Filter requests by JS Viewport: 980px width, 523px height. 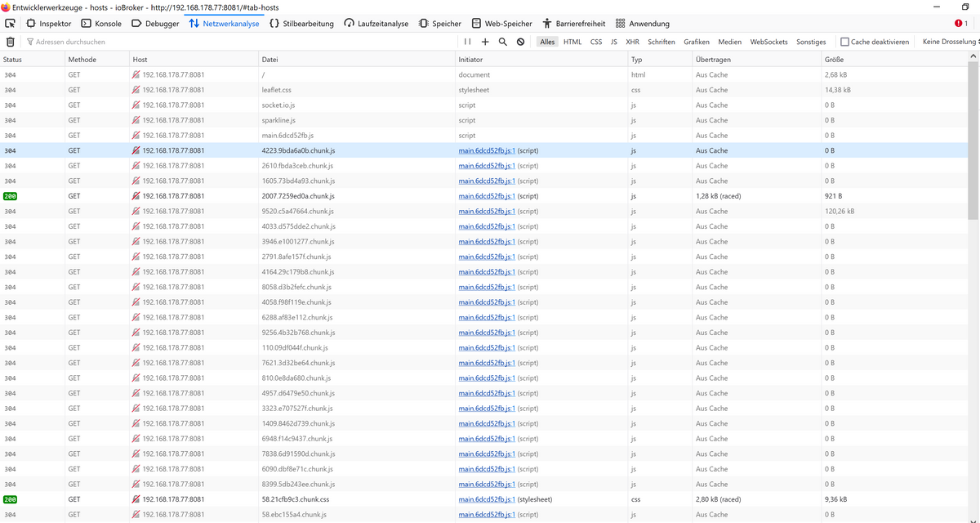[614, 42]
